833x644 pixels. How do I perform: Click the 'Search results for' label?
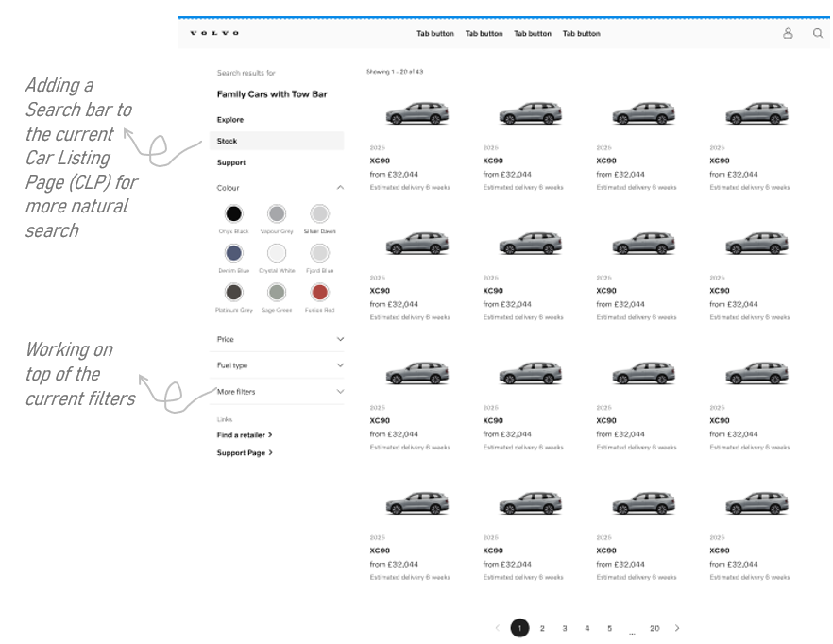246,73
